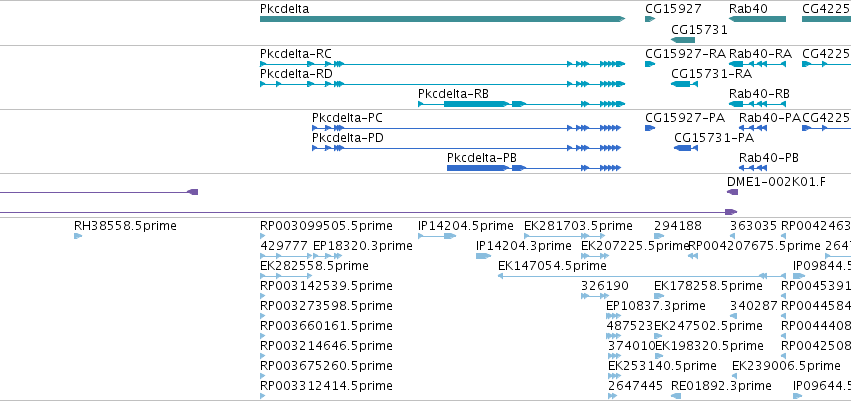Select the EK147054.5prime long EST line
This screenshot has width=851, height=401.
coord(642,276)
